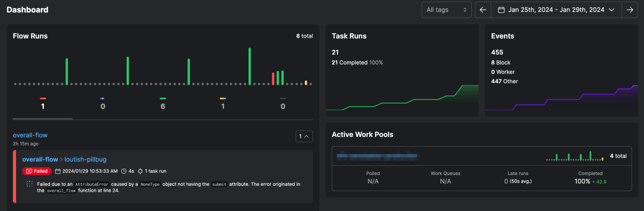
Task: Go to previous date range arrow
Action: coord(483,10)
